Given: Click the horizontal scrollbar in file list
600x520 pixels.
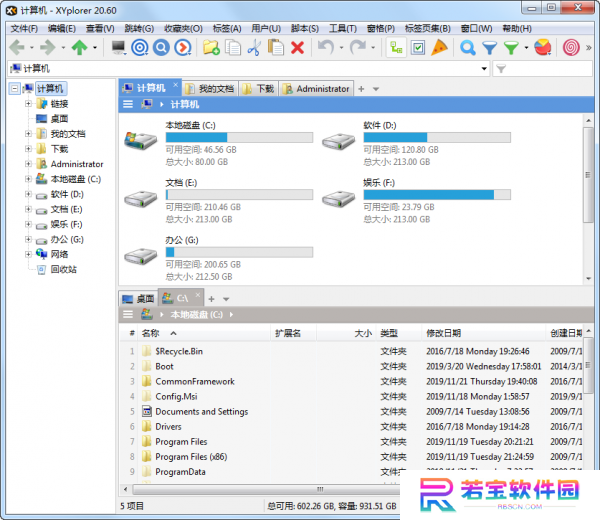Looking at the screenshot, I should [x=264, y=489].
